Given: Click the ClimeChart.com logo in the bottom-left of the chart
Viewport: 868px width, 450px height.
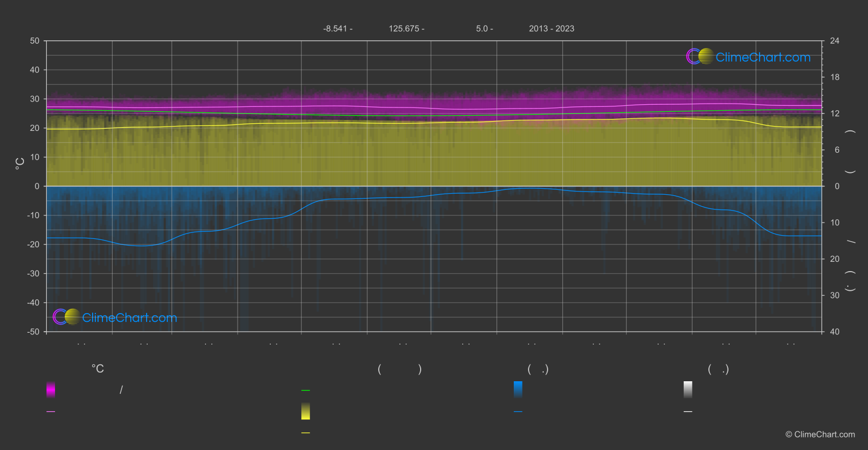Looking at the screenshot, I should point(115,317).
